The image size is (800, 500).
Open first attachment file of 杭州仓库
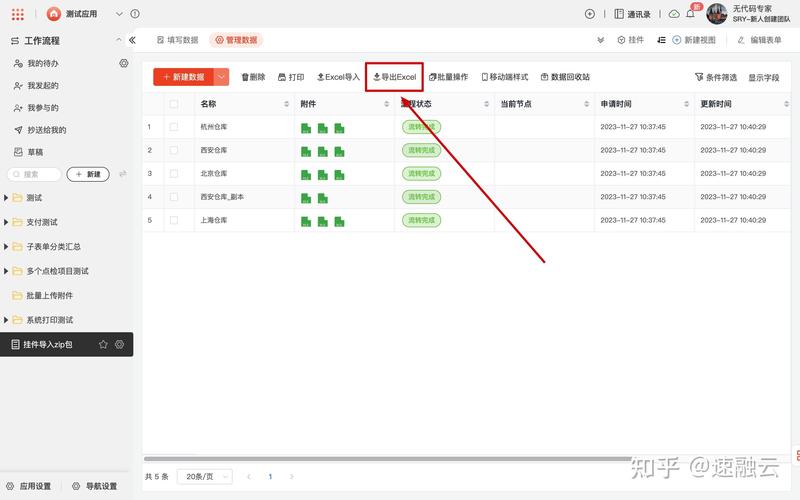tap(306, 128)
